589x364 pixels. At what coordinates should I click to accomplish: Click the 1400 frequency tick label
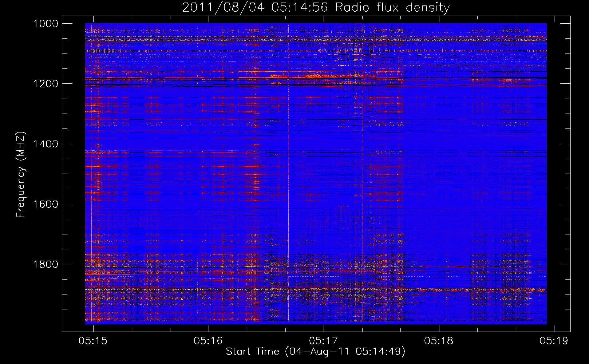click(x=46, y=144)
